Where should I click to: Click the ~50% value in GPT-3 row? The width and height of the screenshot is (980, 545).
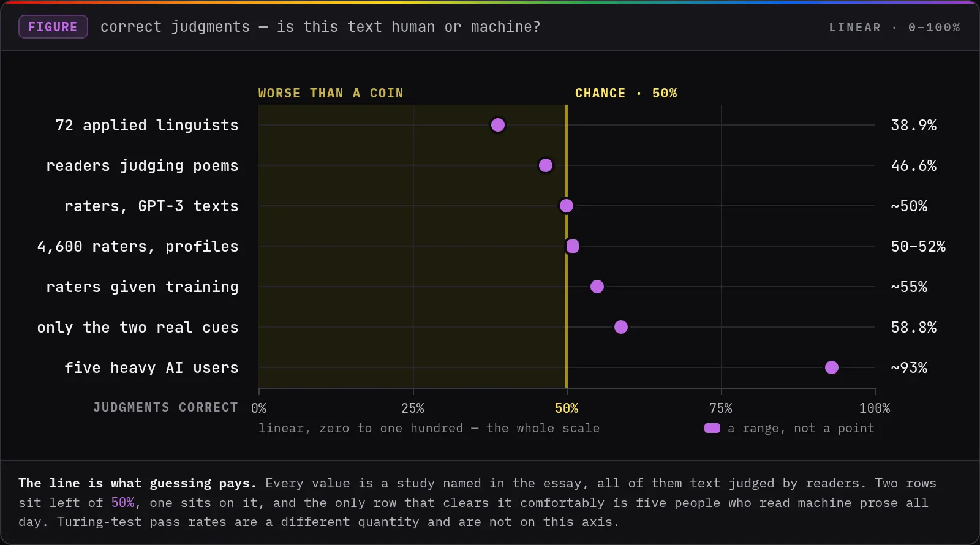click(x=909, y=206)
